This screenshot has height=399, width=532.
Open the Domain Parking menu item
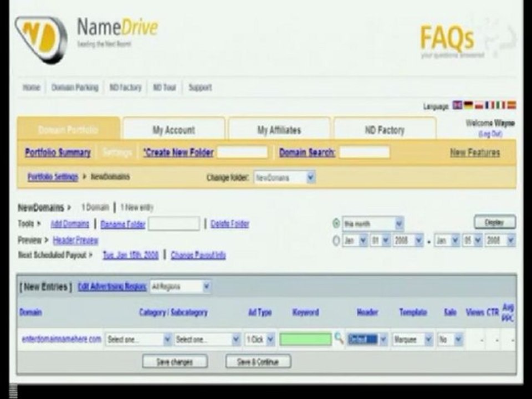pos(75,87)
